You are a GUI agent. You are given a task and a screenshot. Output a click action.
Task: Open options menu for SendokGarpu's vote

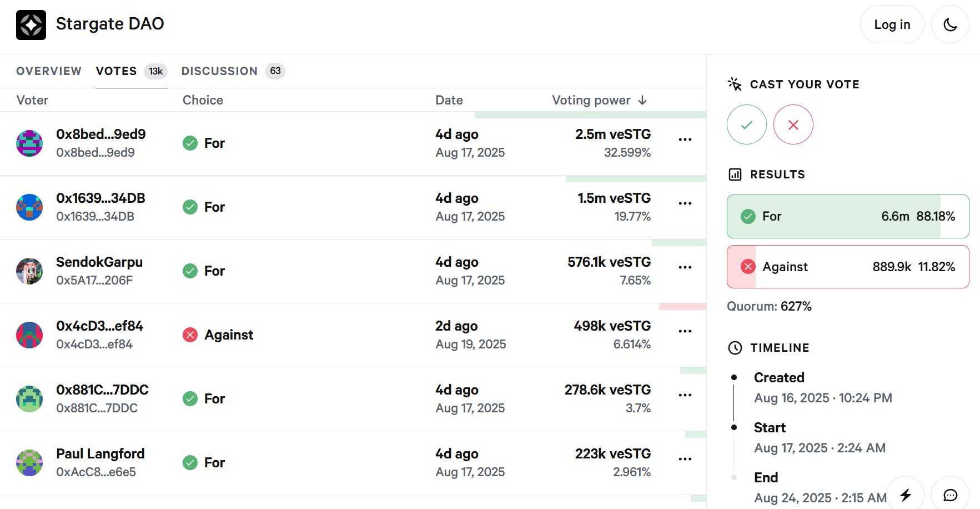(x=685, y=267)
